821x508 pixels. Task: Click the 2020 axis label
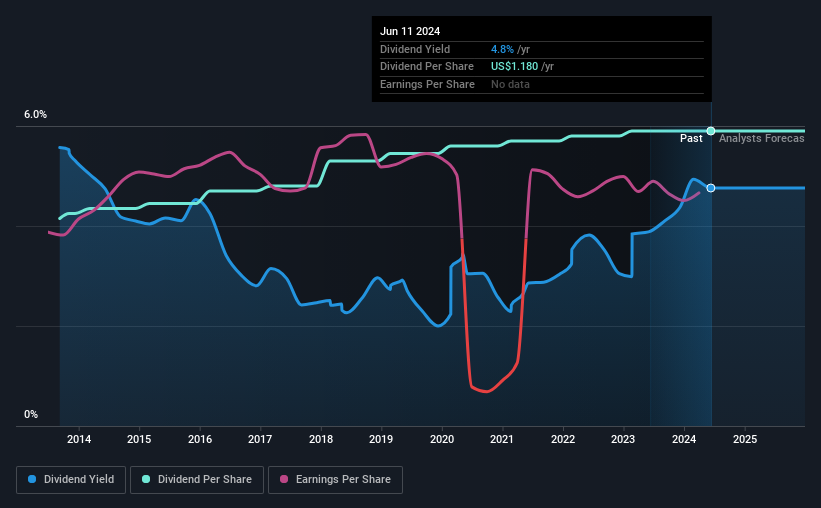tap(442, 439)
